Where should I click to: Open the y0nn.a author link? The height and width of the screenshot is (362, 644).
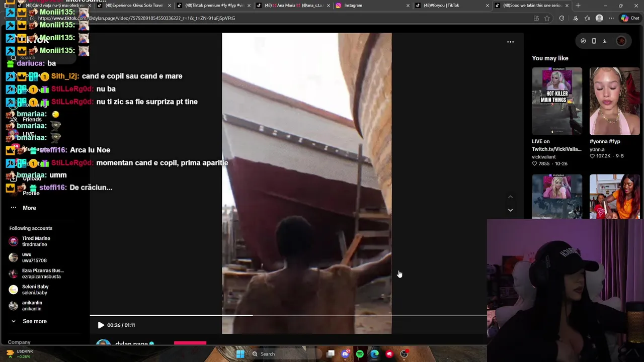(x=597, y=149)
